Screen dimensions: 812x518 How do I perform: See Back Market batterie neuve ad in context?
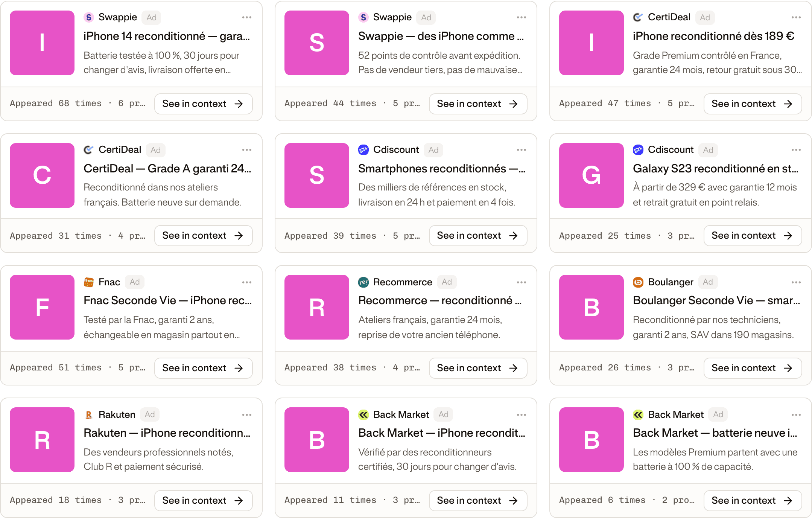(753, 501)
